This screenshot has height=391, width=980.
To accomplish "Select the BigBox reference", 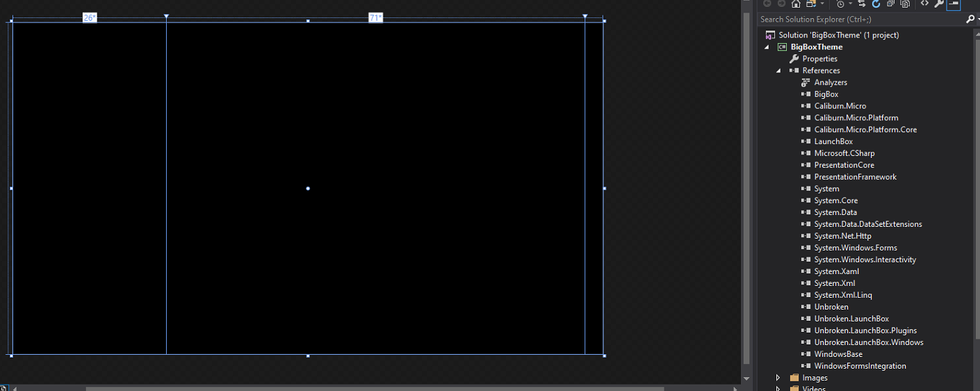I will [826, 95].
